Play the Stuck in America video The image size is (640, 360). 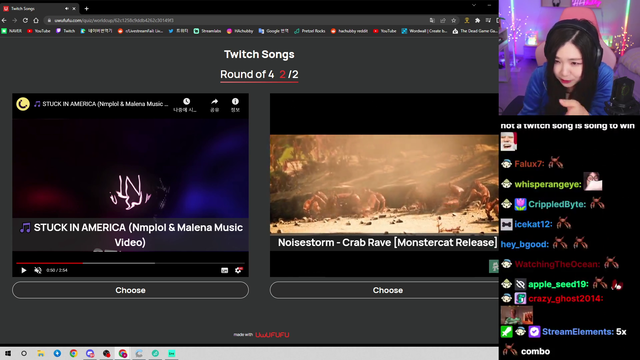point(24,270)
